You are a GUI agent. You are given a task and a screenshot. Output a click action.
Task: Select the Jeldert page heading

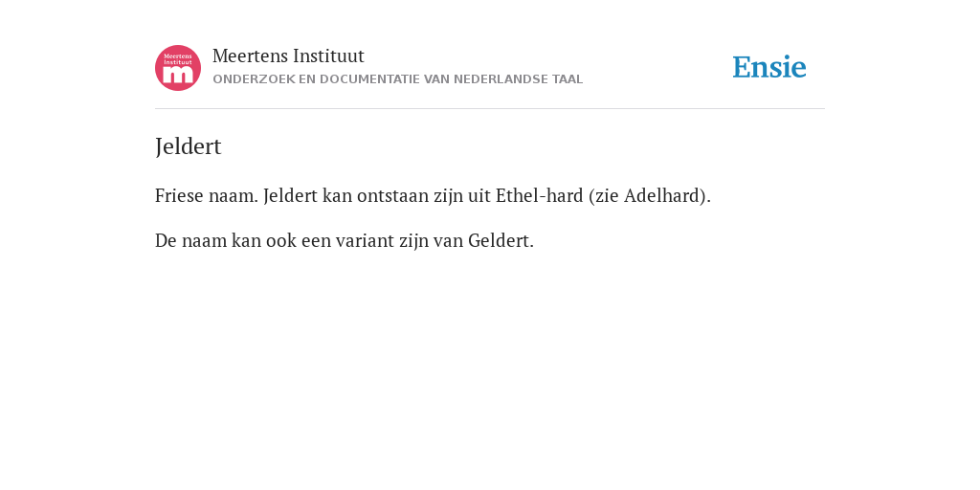[x=189, y=146]
